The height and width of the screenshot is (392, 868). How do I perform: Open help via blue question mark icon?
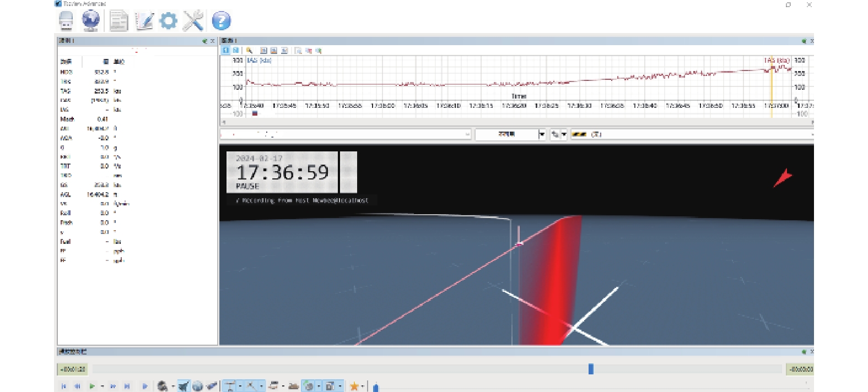221,21
